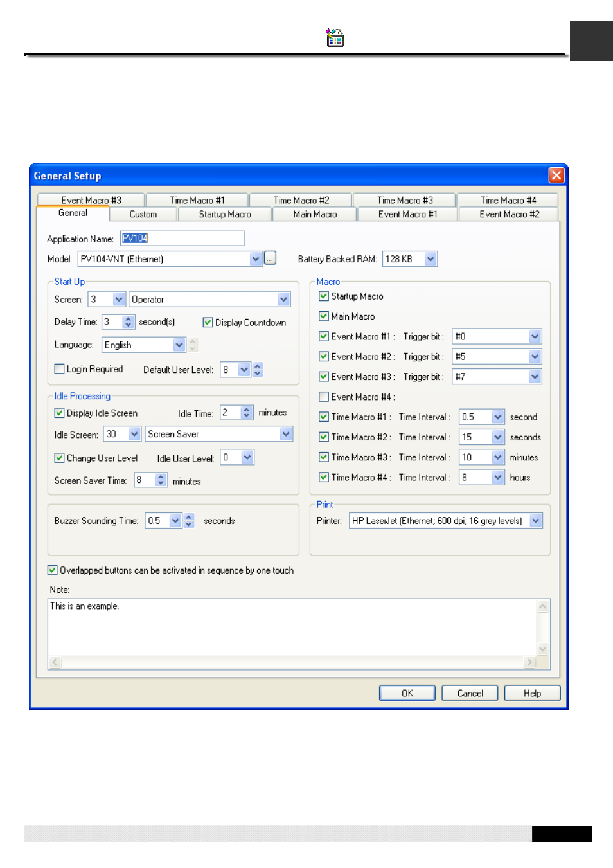Open Default User Level dropdown
The height and width of the screenshot is (868, 613).
pyautogui.click(x=244, y=369)
